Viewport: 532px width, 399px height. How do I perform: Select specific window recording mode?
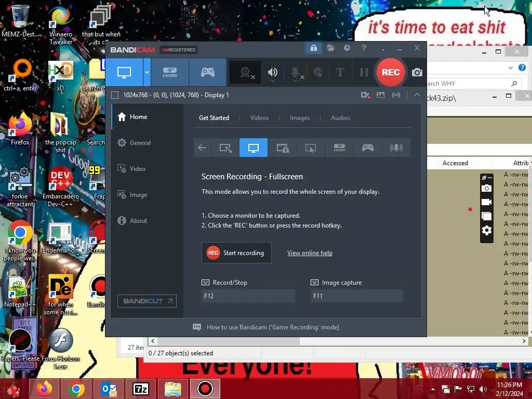click(x=282, y=148)
